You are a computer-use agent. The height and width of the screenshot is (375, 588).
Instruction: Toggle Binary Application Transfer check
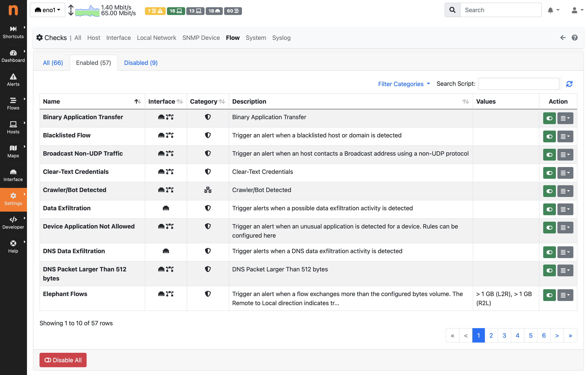(x=549, y=118)
